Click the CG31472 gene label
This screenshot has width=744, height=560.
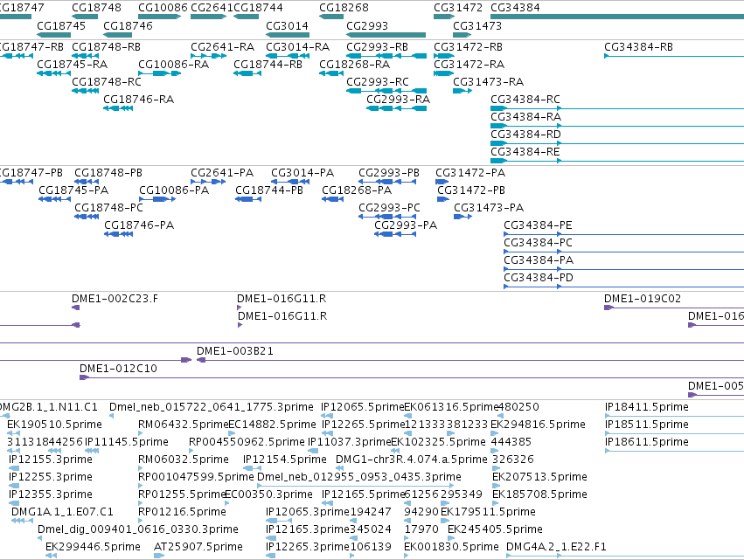point(458,8)
